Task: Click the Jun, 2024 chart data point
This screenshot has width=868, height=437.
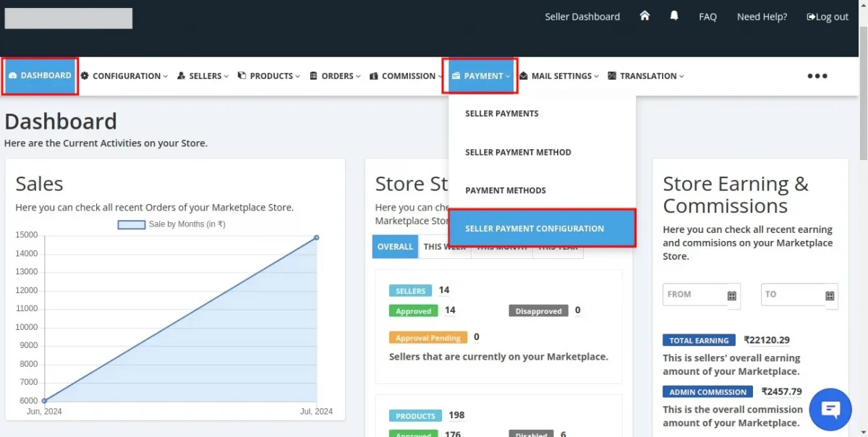Action: pos(44,400)
